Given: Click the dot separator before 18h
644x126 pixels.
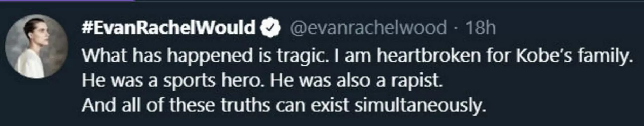Looking at the screenshot, I should pos(455,28).
